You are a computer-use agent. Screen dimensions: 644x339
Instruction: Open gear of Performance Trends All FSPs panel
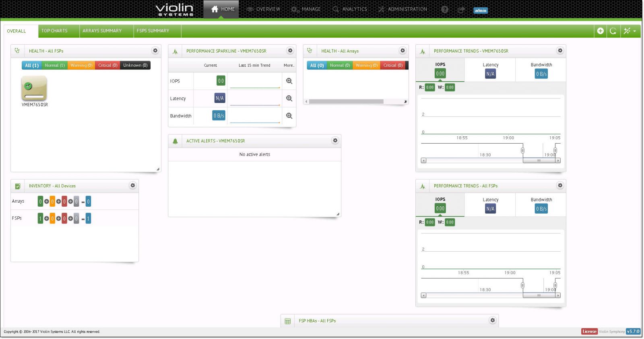560,185
